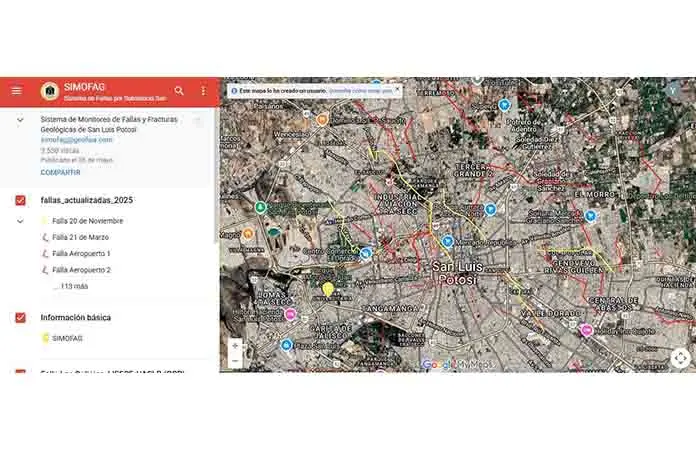Click the SIMOFAG logo icon in header
696x450 pixels.
[x=49, y=91]
